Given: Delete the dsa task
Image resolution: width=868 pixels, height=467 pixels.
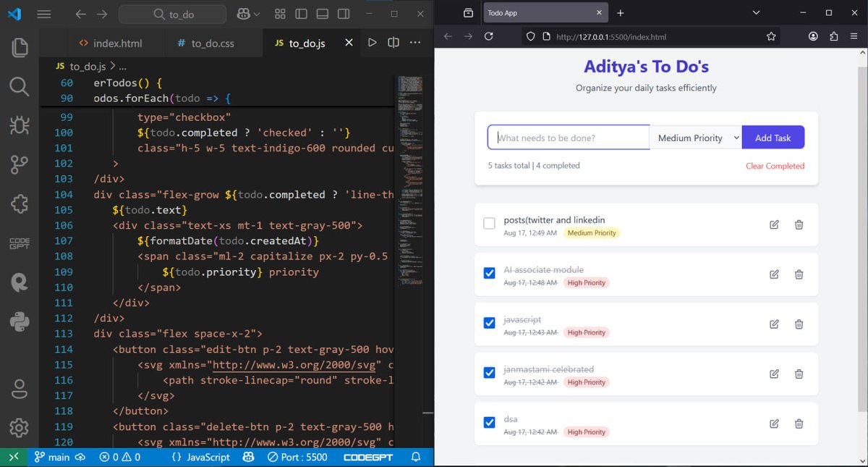Looking at the screenshot, I should 799,424.
